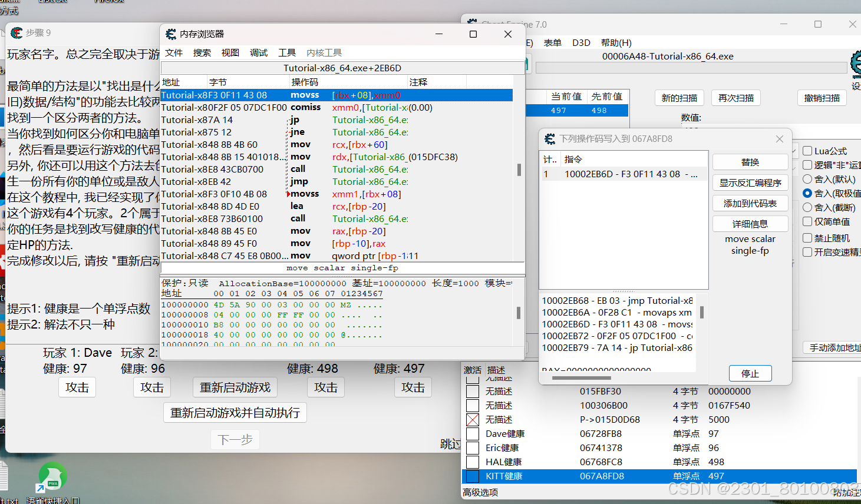Select the 舍入(默认) radio button
Screen dimensions: 861x504
(807, 179)
